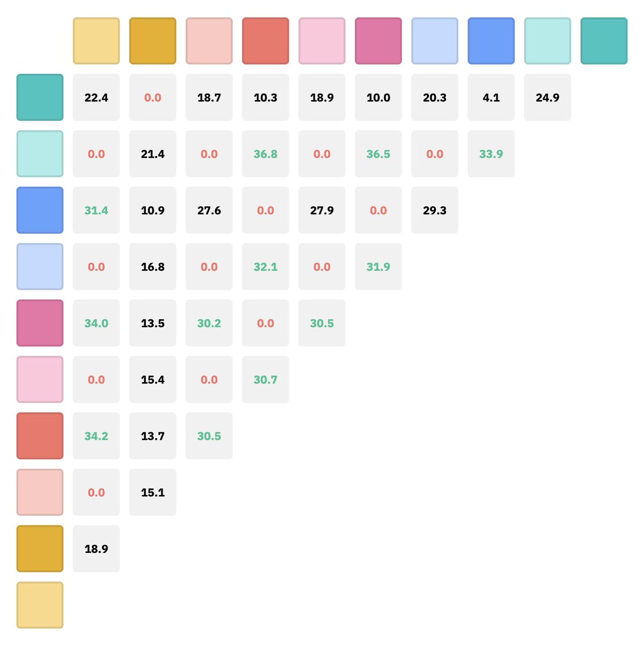Pick the teal column header swatch

click(x=604, y=41)
